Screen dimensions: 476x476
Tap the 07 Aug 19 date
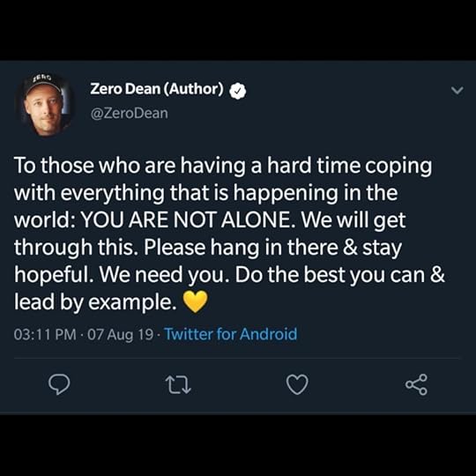point(120,335)
